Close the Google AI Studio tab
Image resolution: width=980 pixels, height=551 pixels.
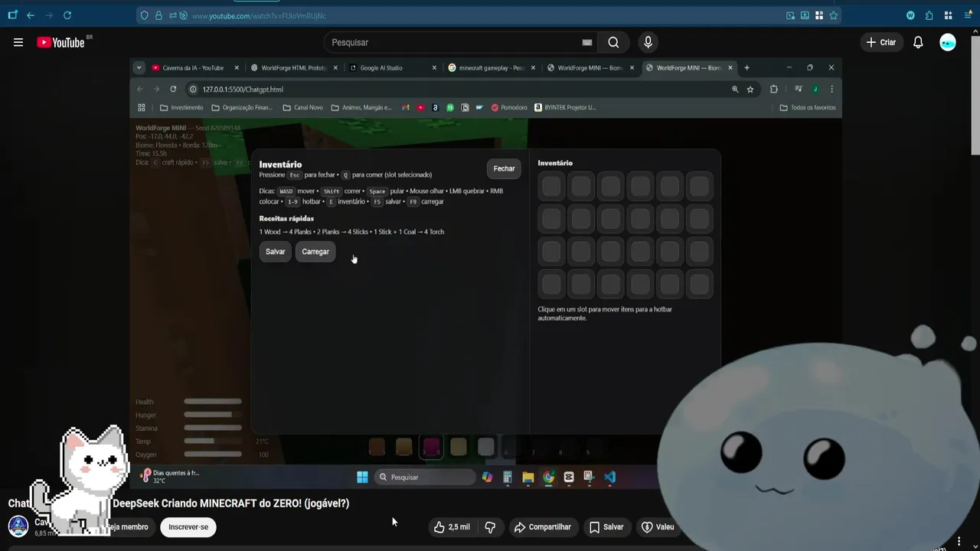click(434, 68)
